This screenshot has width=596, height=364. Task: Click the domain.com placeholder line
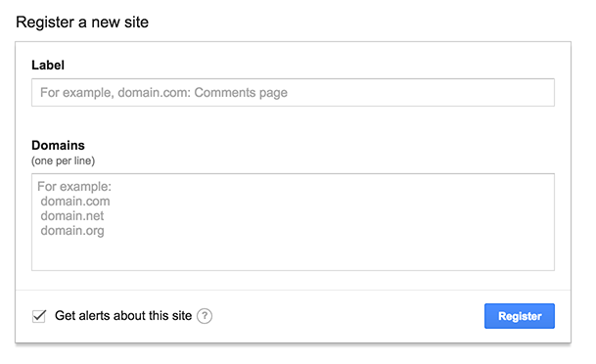click(x=75, y=201)
